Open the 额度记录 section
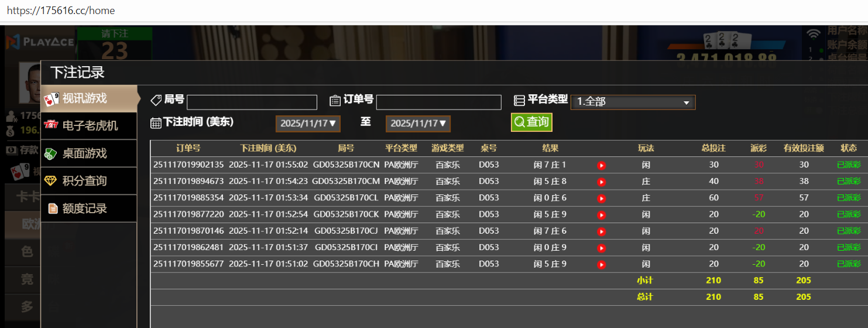The width and height of the screenshot is (868, 328). 89,209
